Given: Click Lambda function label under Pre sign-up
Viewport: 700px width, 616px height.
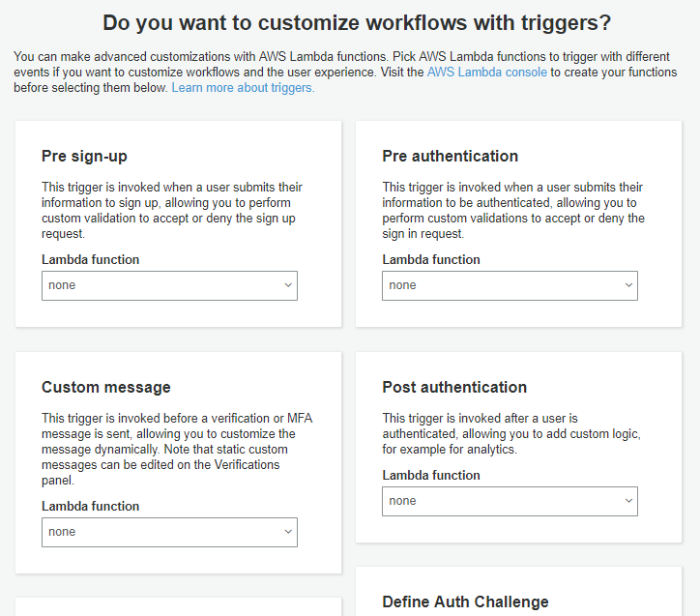Looking at the screenshot, I should tap(90, 260).
